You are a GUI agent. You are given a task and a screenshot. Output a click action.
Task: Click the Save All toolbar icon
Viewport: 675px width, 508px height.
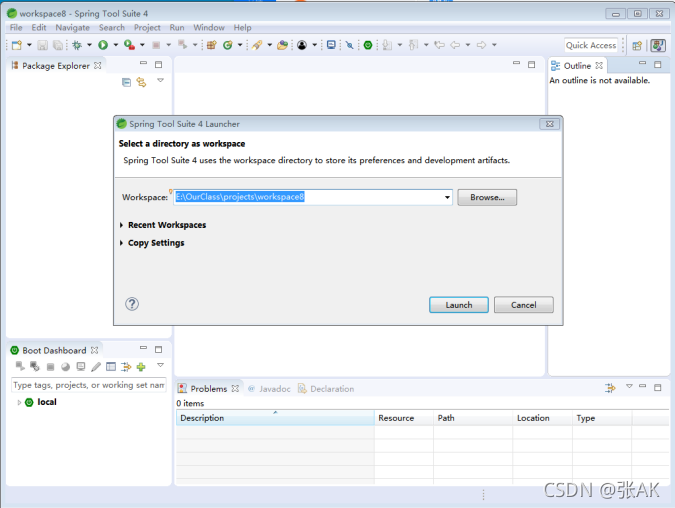tap(58, 45)
